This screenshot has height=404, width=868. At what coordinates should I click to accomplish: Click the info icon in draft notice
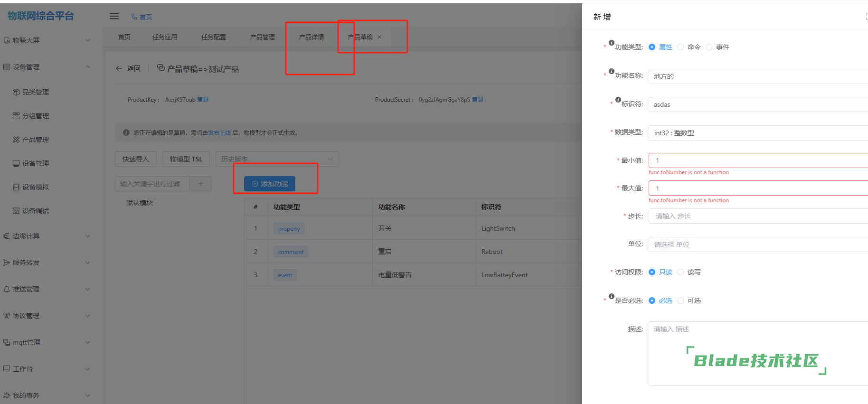pos(126,133)
